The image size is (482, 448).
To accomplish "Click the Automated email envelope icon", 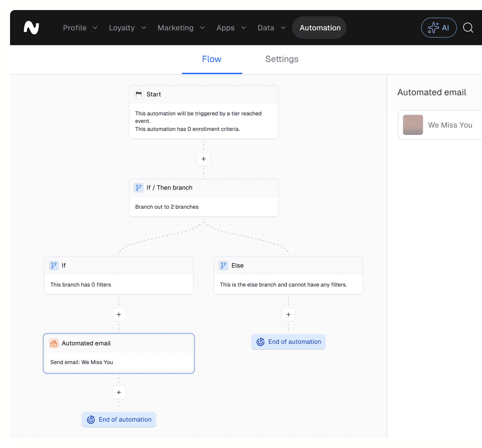I will (54, 343).
